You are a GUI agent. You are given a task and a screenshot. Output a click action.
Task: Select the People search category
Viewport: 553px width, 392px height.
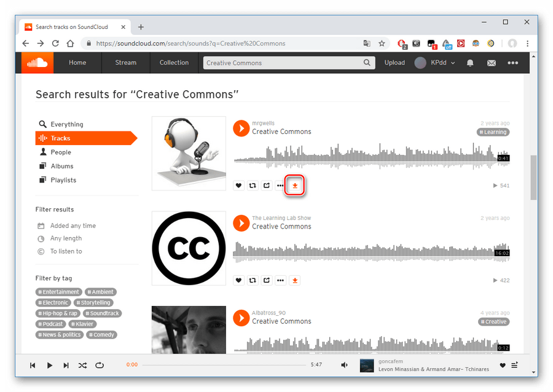(x=60, y=152)
